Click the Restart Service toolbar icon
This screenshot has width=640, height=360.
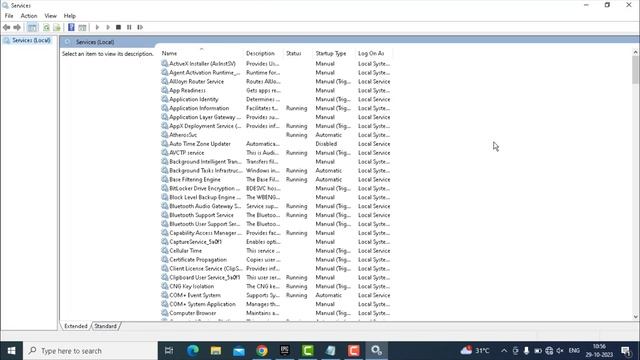140,27
